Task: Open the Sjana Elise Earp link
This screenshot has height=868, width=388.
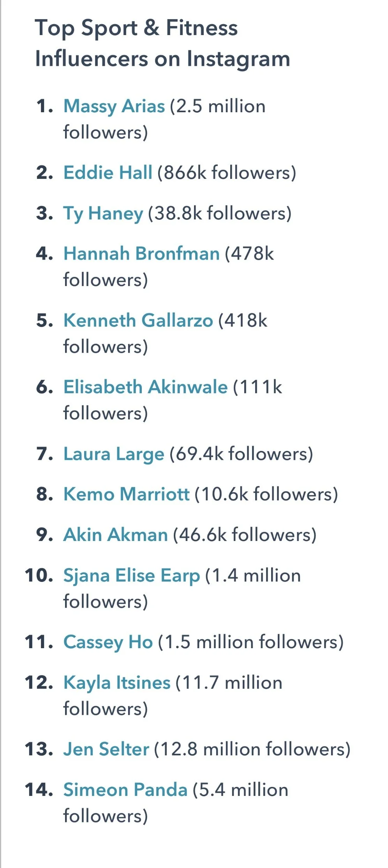Action: point(132,576)
